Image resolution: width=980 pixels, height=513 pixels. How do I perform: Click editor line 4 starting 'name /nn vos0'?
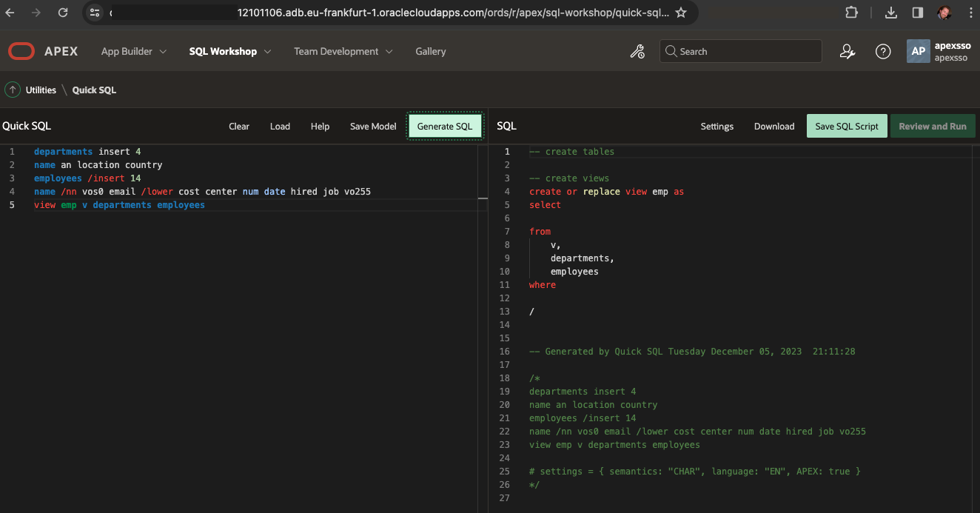pyautogui.click(x=202, y=192)
